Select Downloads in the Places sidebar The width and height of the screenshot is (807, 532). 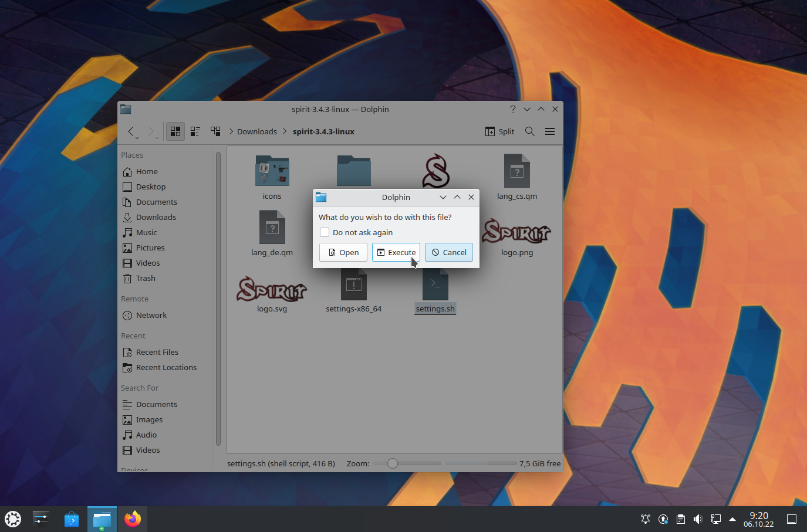pos(156,217)
